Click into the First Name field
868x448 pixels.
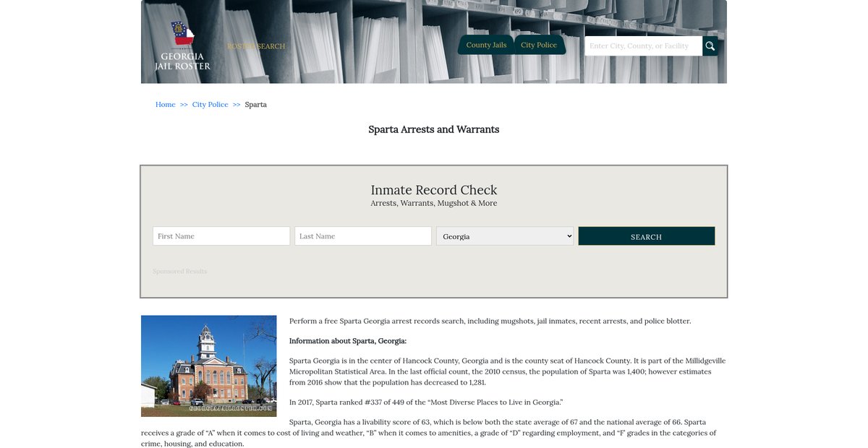click(221, 236)
